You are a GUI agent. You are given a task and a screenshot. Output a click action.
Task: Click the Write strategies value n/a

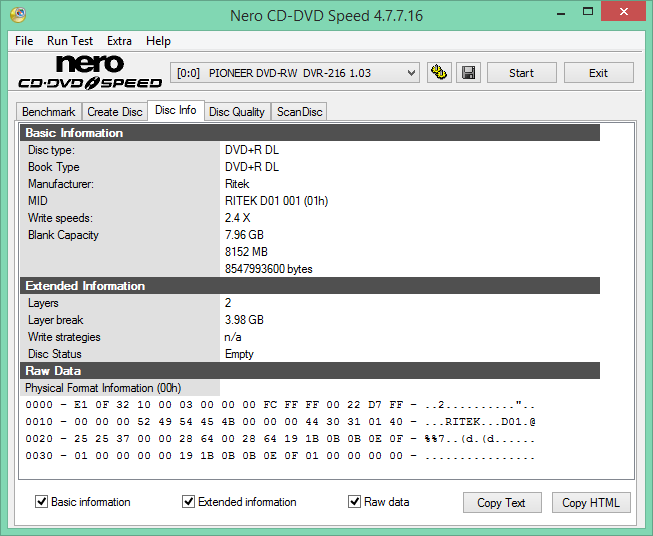tap(233, 337)
